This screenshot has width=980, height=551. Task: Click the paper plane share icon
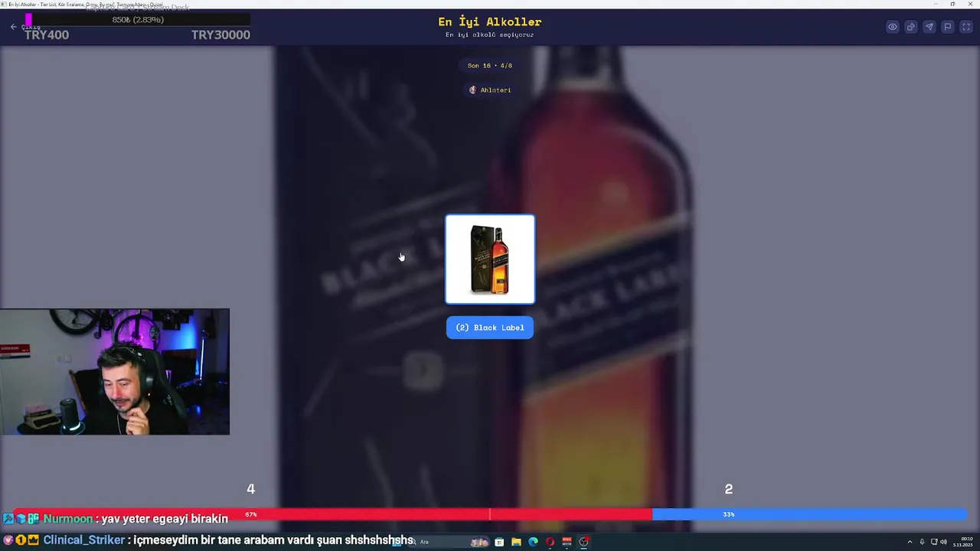[x=929, y=27]
